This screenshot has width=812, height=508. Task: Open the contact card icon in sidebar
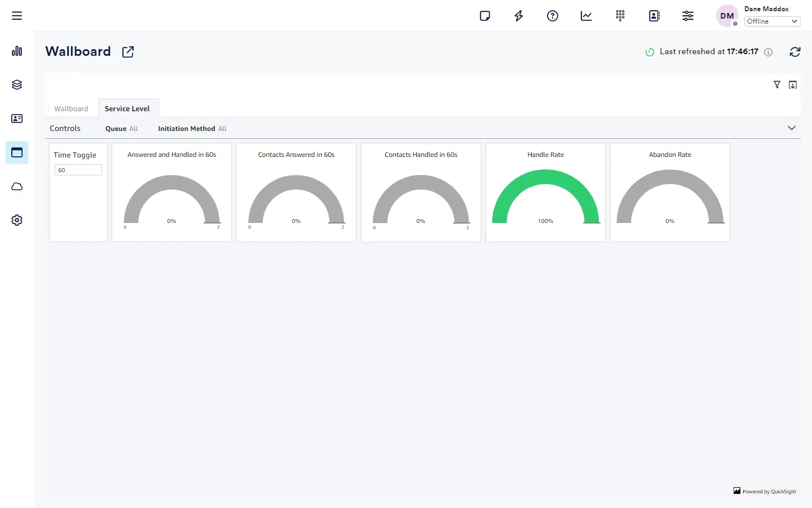point(17,119)
